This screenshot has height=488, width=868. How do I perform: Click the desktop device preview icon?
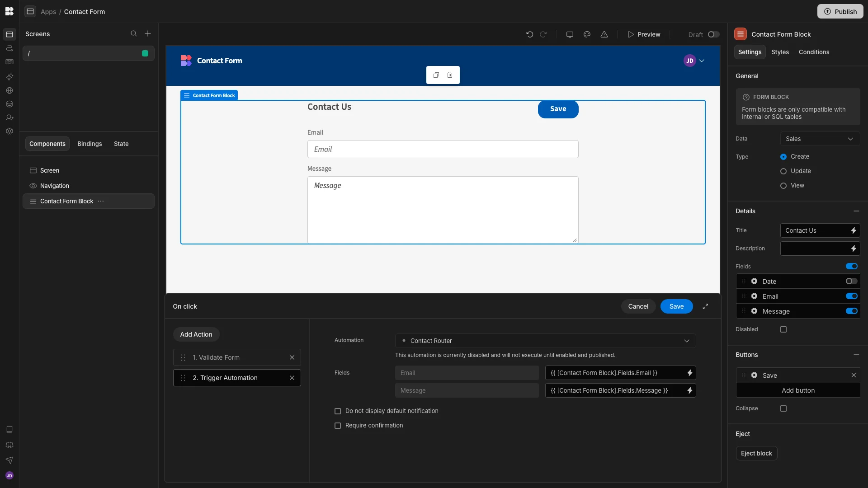pyautogui.click(x=570, y=34)
